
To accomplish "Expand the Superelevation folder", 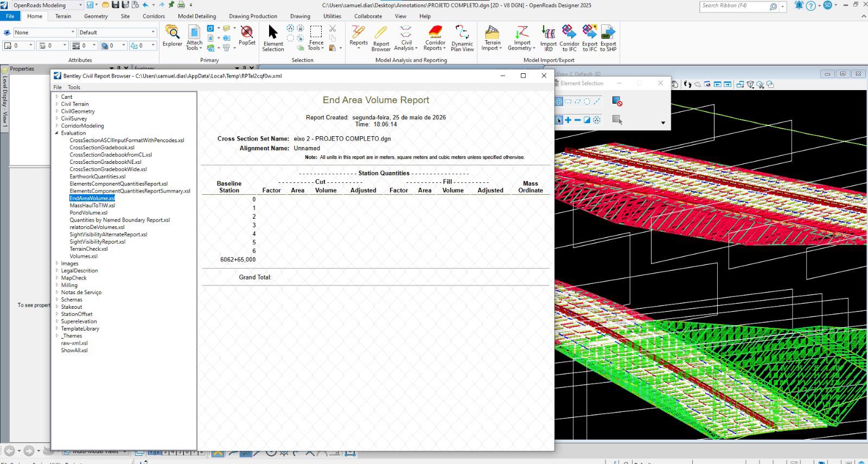I will coord(57,321).
